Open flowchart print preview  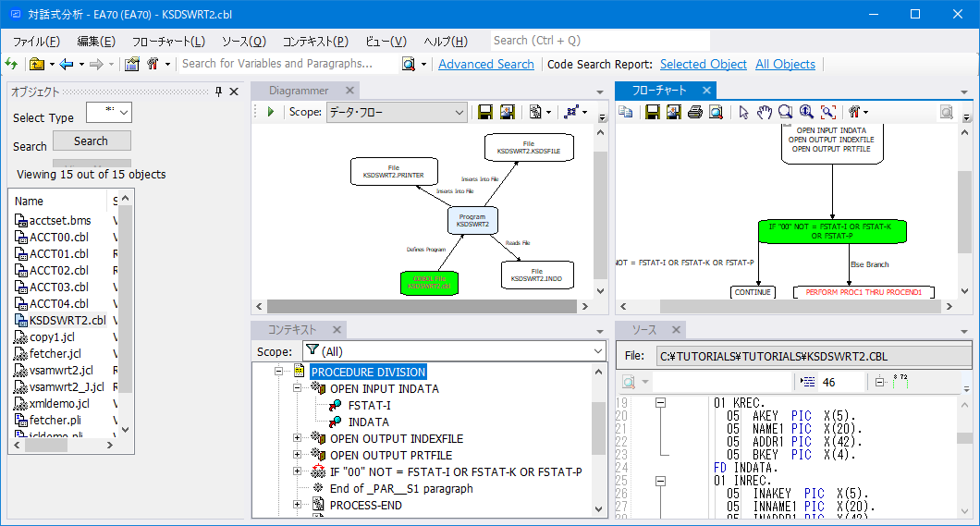click(x=717, y=112)
